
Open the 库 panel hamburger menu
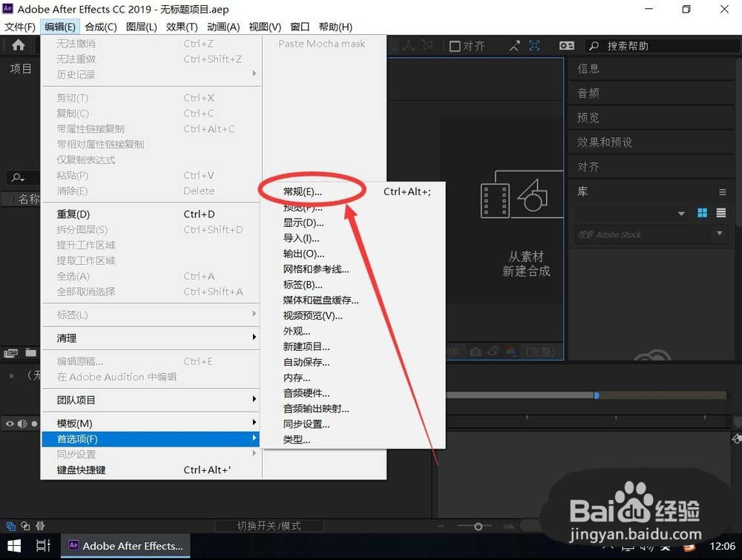pos(722,192)
